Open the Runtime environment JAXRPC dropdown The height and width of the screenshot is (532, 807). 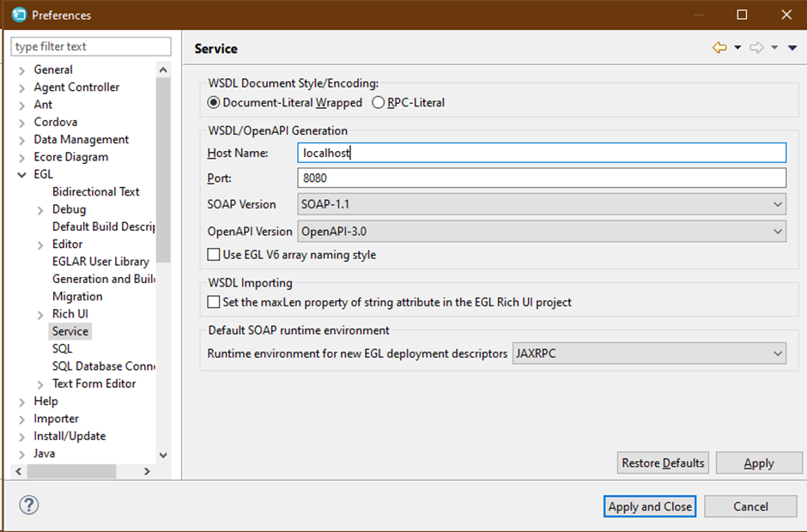pyautogui.click(x=649, y=354)
